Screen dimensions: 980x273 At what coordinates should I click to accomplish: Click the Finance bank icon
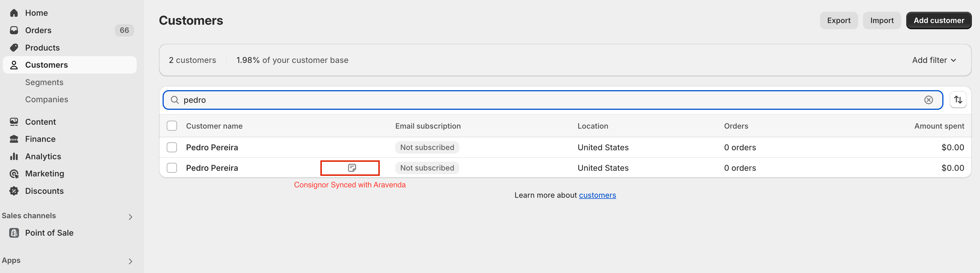click(x=14, y=139)
